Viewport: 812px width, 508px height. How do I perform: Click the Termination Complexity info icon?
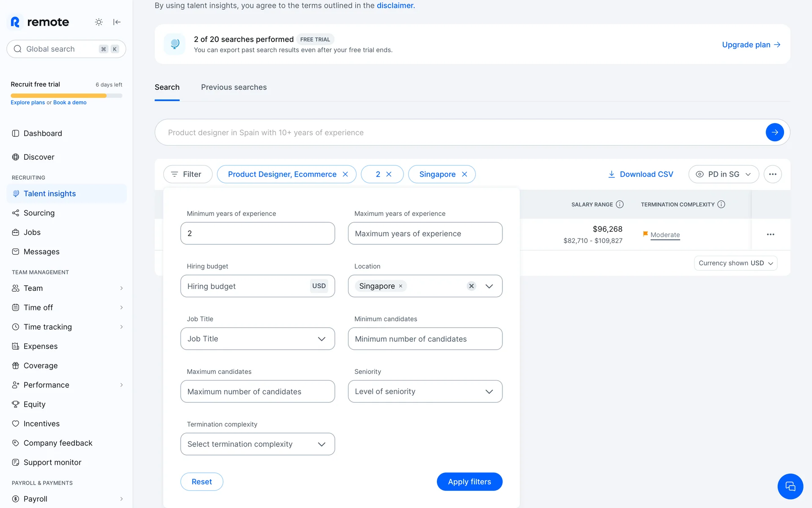click(x=721, y=204)
